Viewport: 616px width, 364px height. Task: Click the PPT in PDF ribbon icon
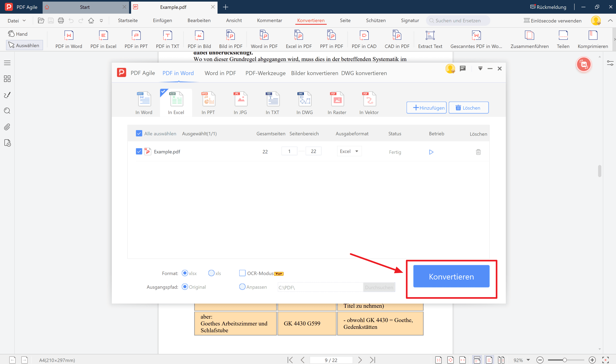click(331, 39)
